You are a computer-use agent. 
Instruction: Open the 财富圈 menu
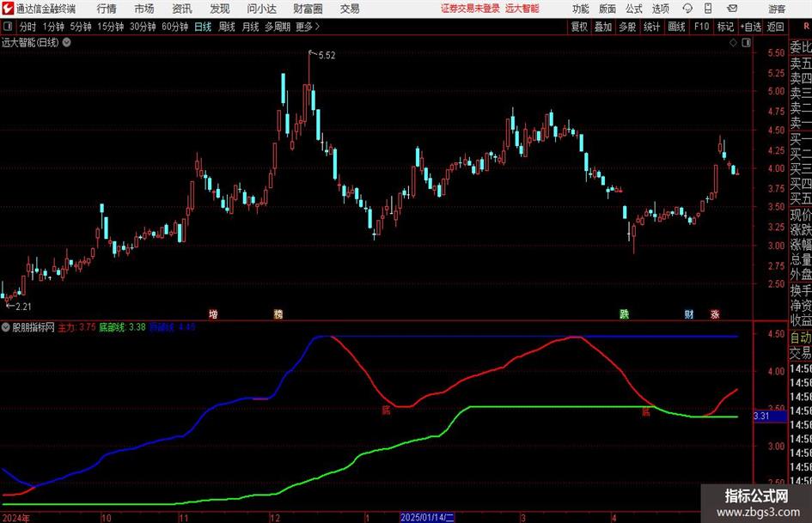[x=308, y=9]
